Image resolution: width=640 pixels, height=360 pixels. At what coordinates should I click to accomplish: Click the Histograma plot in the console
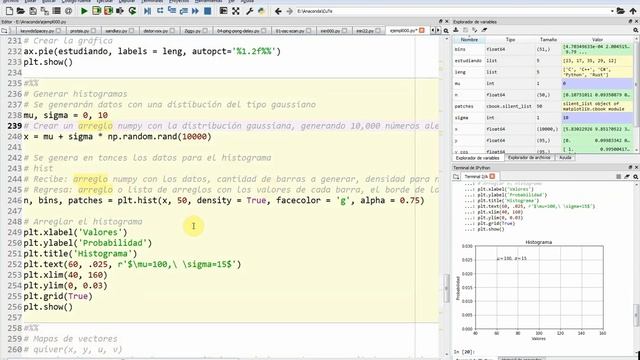(533, 290)
